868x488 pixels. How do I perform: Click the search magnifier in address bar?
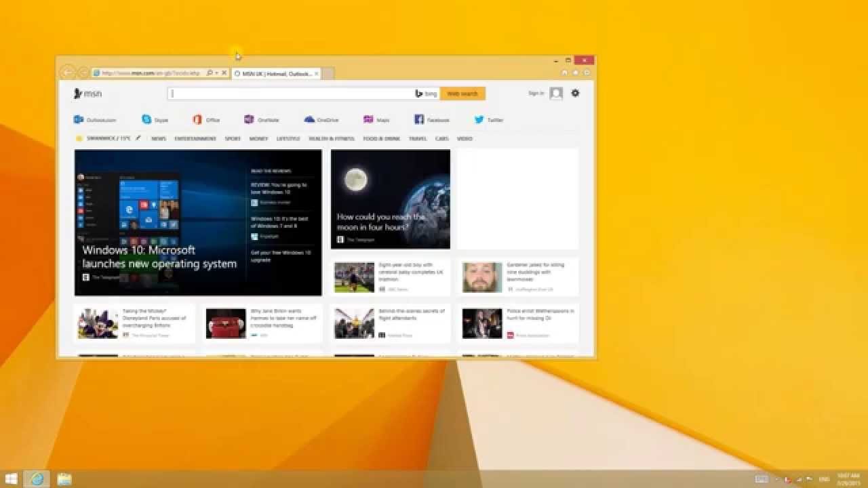210,73
